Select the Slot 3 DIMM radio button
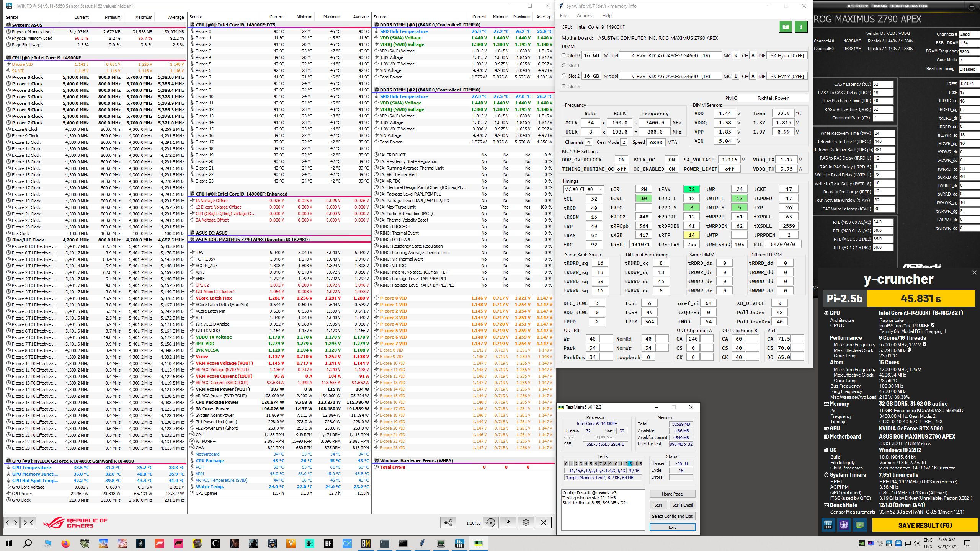980x551 pixels. pyautogui.click(x=564, y=86)
